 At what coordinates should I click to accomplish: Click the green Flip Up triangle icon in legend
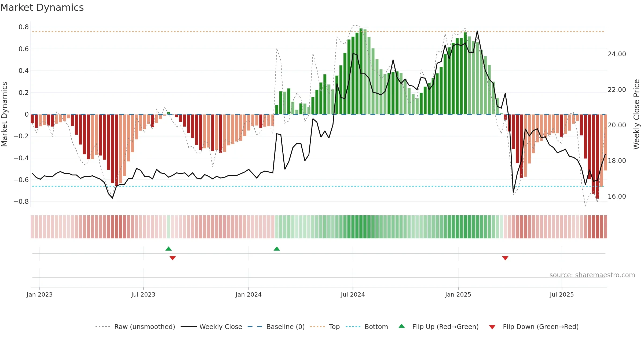point(402,326)
